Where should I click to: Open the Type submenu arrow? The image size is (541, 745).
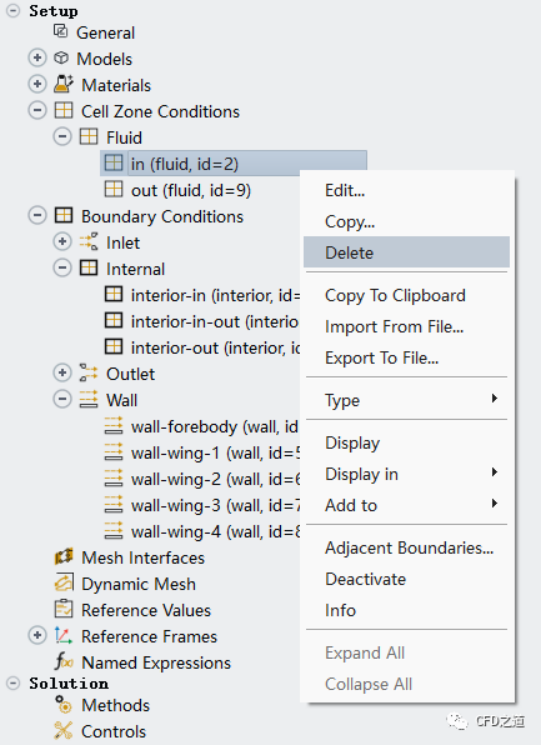494,398
